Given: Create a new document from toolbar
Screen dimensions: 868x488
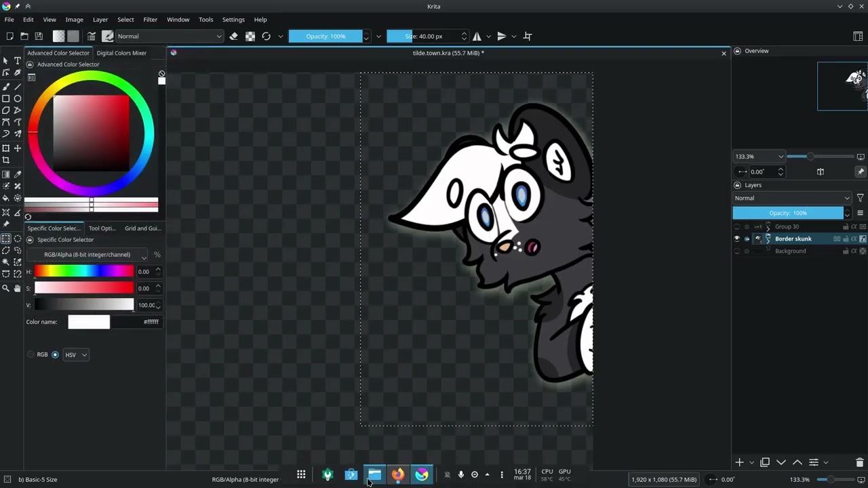Looking at the screenshot, I should [9, 36].
